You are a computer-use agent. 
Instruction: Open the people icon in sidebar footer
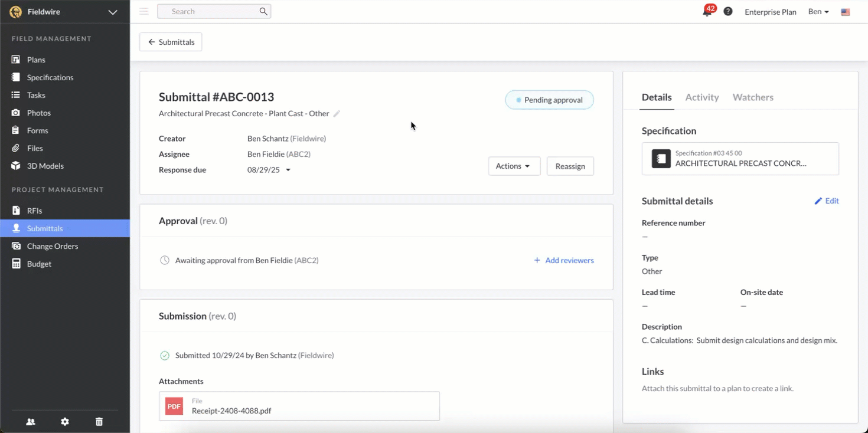click(x=31, y=422)
